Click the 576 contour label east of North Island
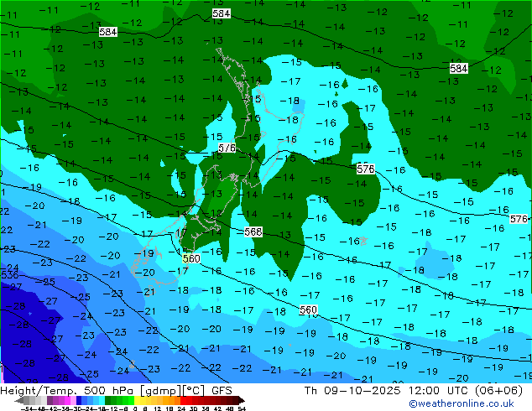This screenshot has width=532, height=411. tap(365, 169)
